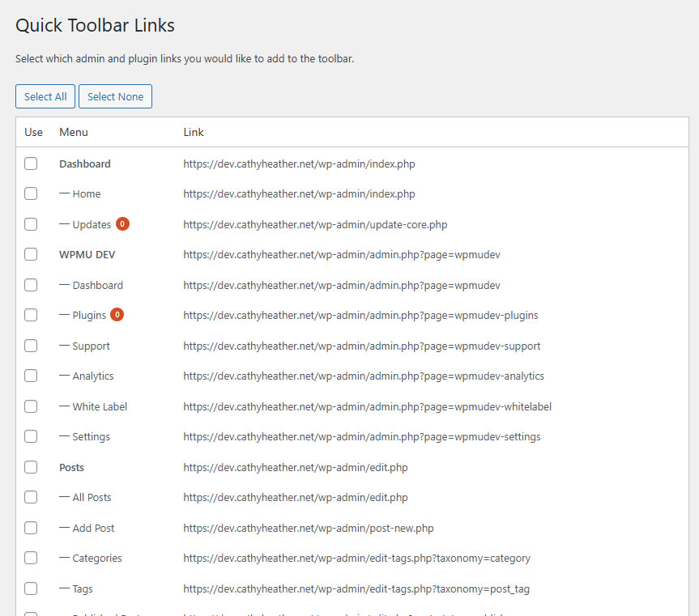Screen dimensions: 699x616
Task: Open the wpmudev-settings admin link
Action: [x=360, y=436]
